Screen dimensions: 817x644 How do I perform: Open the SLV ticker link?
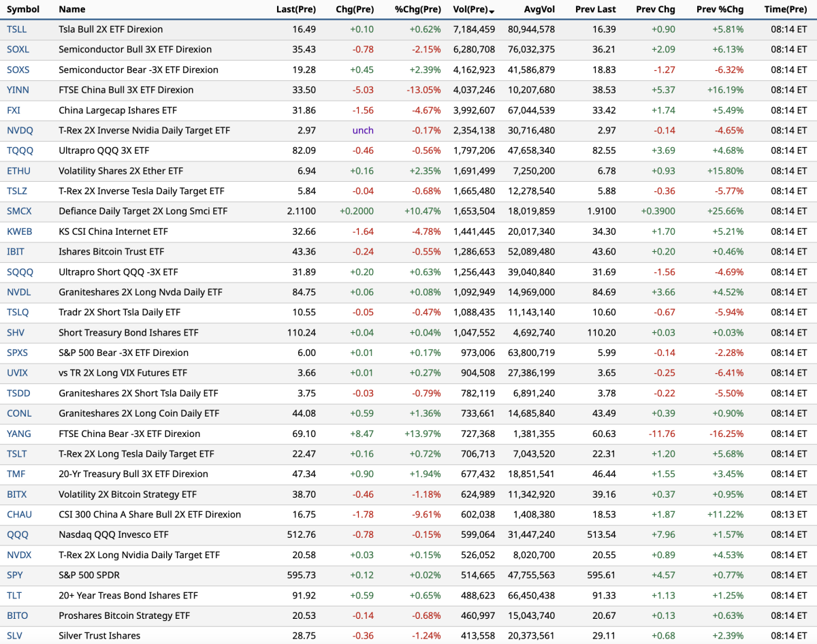(x=15, y=636)
